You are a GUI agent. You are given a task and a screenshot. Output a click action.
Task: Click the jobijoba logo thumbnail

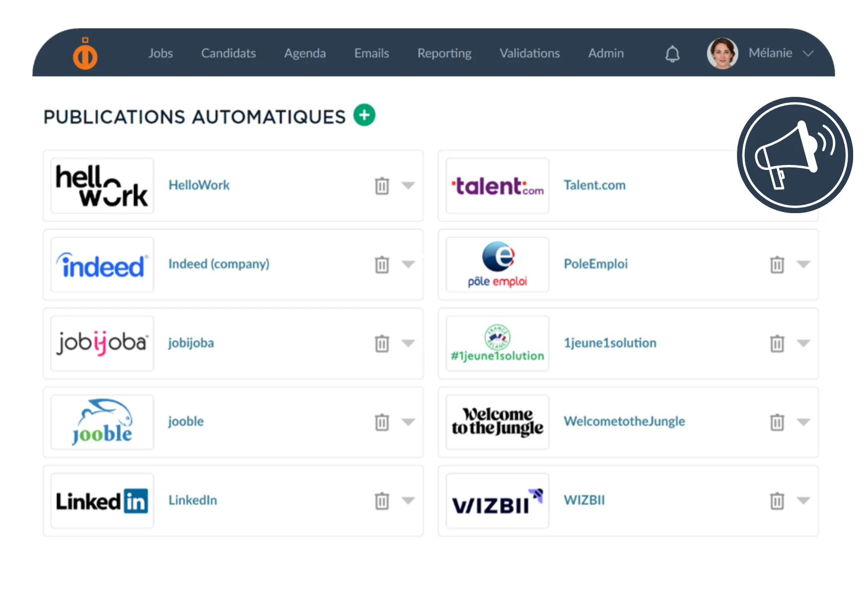(102, 343)
